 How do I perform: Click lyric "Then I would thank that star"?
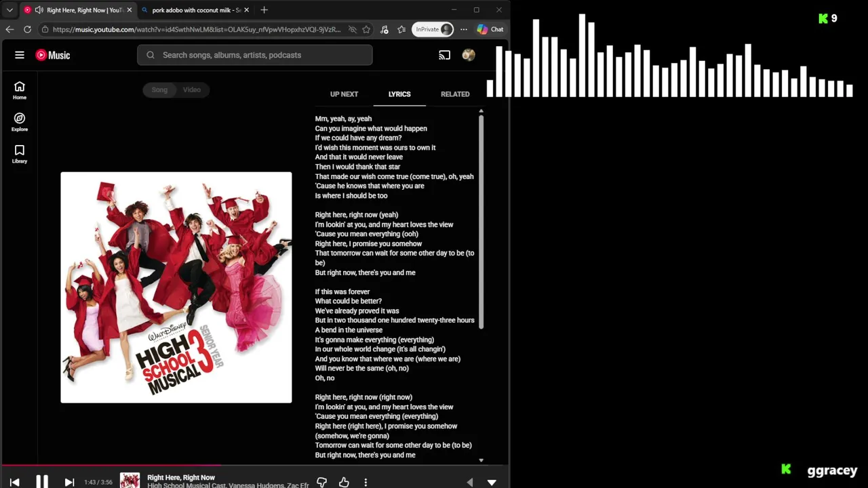(357, 167)
